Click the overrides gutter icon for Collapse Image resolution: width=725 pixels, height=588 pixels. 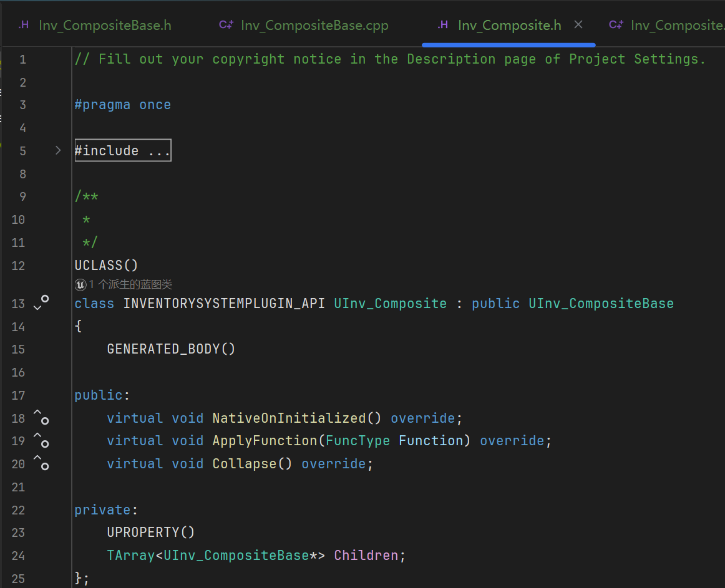(41, 463)
